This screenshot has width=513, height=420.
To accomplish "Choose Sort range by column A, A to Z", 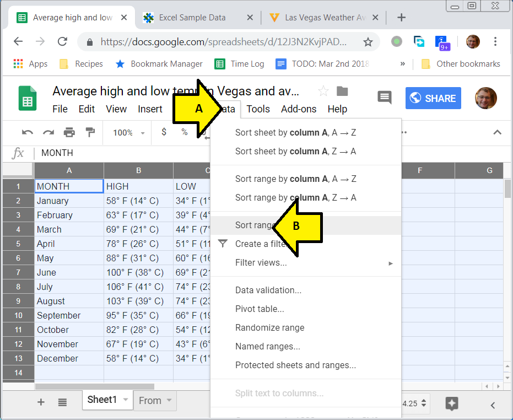I will click(306, 179).
